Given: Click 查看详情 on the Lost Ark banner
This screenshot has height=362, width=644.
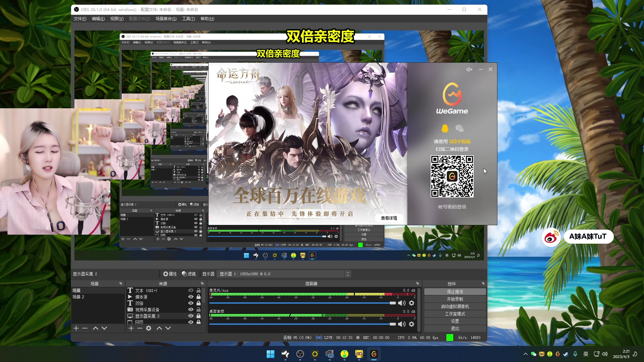Looking at the screenshot, I should coord(389,218).
